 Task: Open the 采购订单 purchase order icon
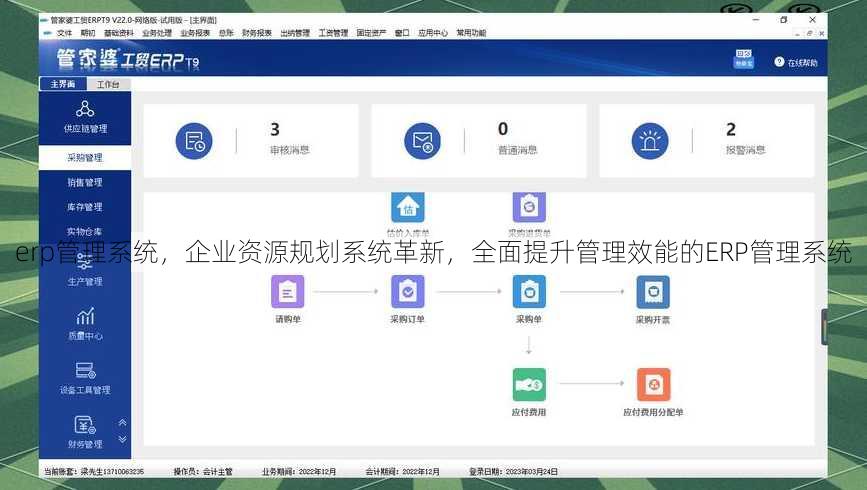(x=408, y=291)
